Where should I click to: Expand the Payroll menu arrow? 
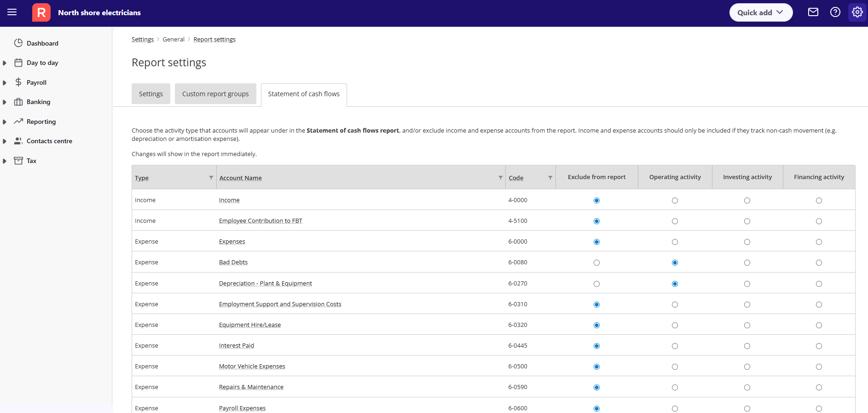tap(5, 83)
